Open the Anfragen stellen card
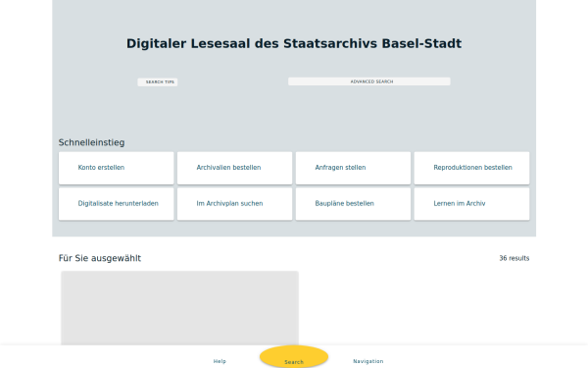588x368 pixels. (x=353, y=168)
